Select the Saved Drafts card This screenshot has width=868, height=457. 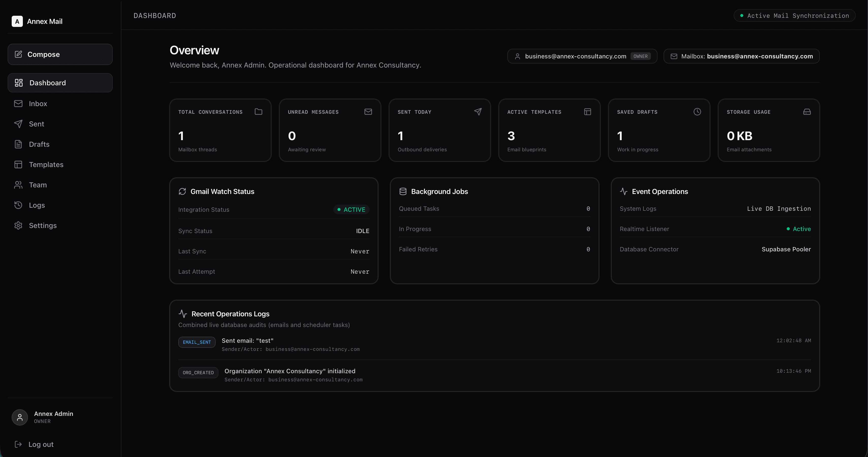[x=659, y=130]
